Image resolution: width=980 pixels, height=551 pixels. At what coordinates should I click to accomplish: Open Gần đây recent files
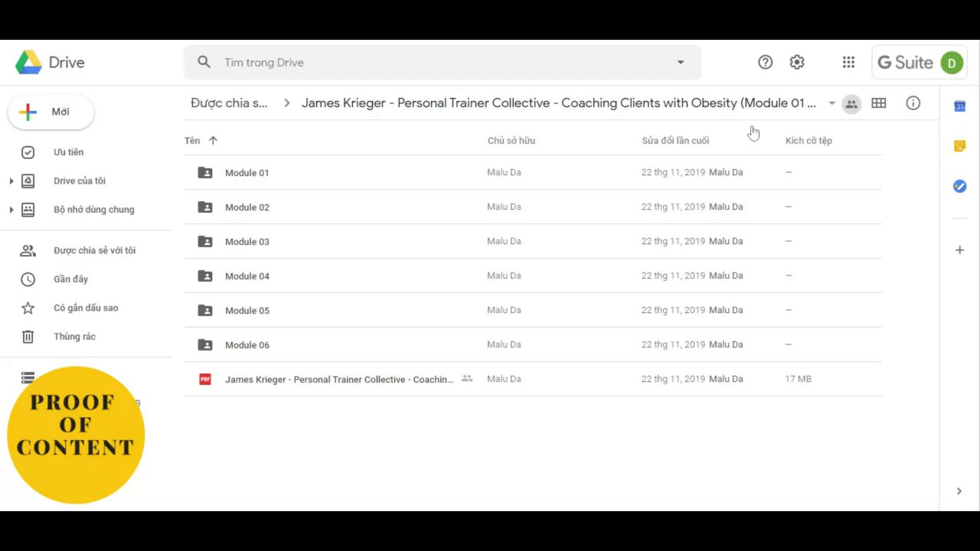point(70,279)
